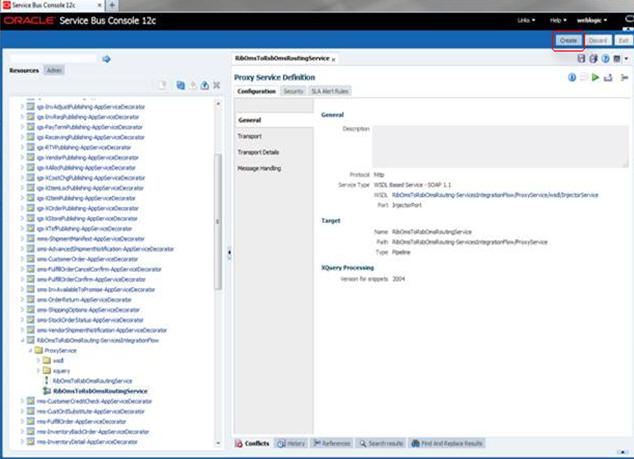Screen dimensions: 634x459
Task: Click the wsdl folder icon
Action: [x=47, y=360]
